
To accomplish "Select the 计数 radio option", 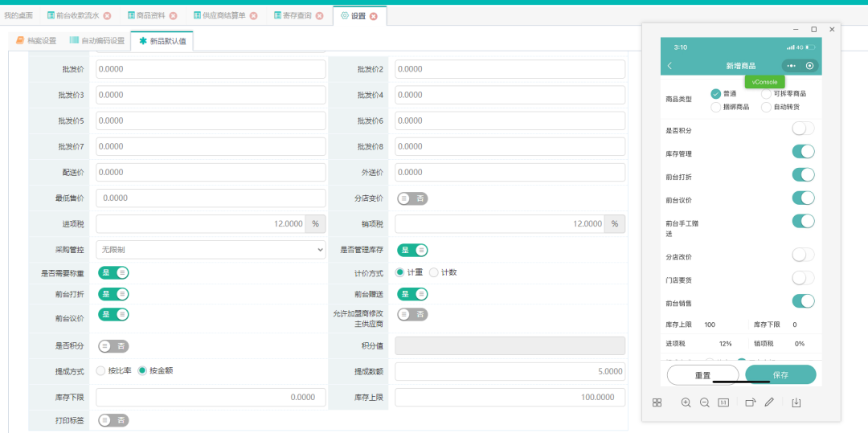I will tap(434, 272).
